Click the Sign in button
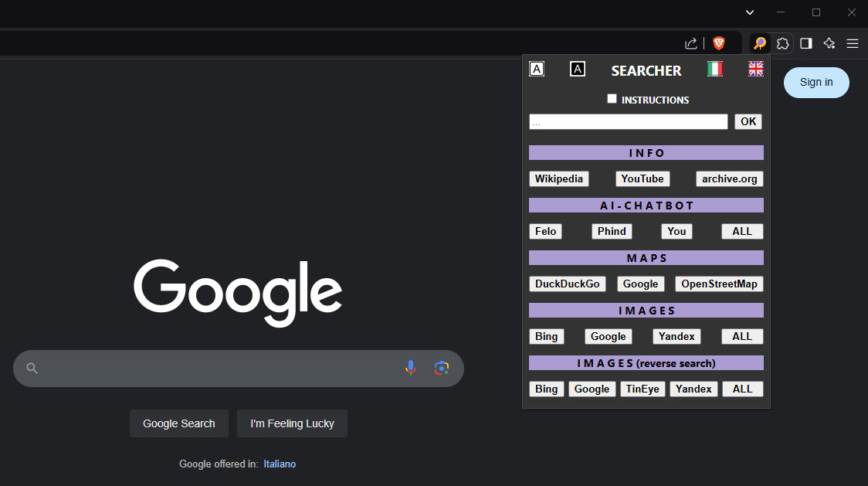 pyautogui.click(x=816, y=83)
